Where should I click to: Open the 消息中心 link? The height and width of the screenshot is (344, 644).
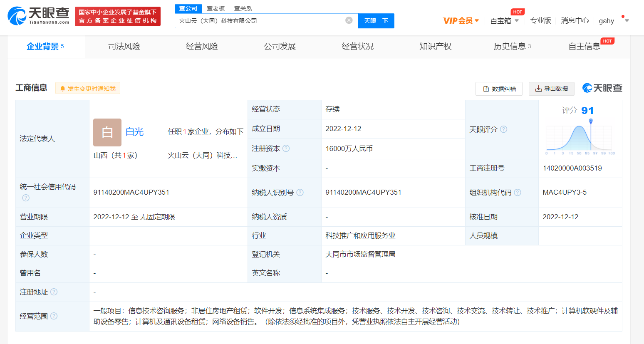(x=575, y=20)
